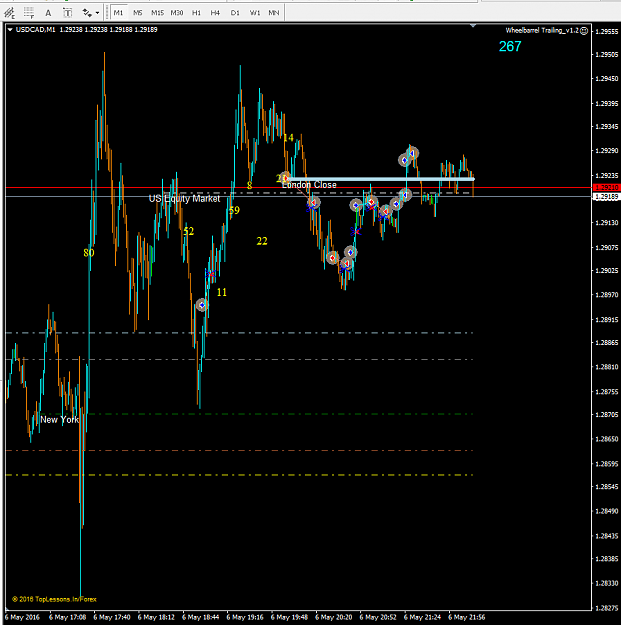621x625 pixels.
Task: Switch chart to D1 timeframe
Action: pyautogui.click(x=235, y=13)
